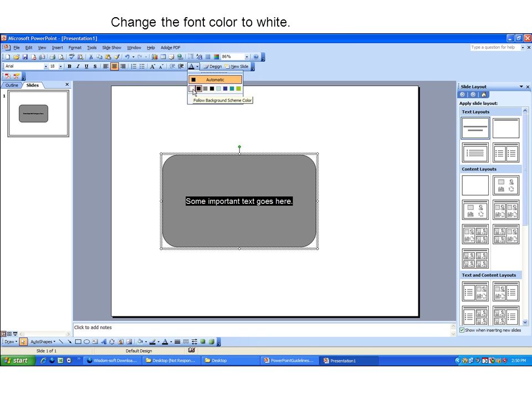Select the Oval drawing tool

pos(86,342)
